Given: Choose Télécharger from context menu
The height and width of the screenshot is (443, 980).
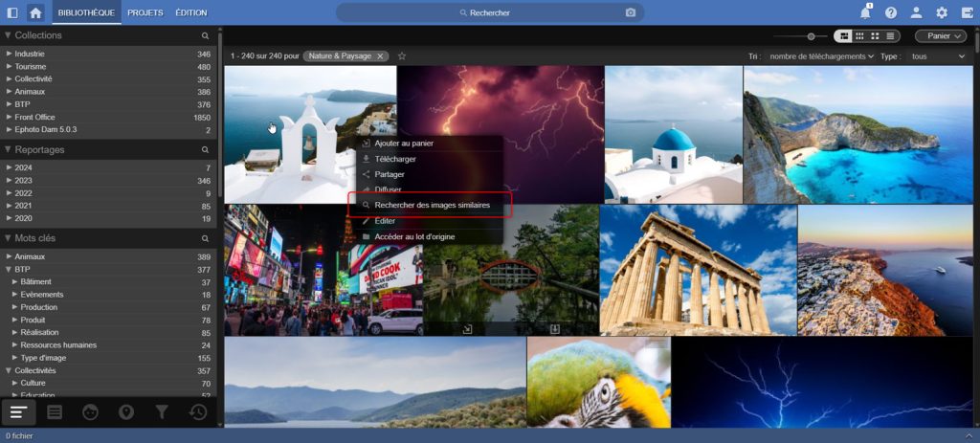Looking at the screenshot, I should click(395, 159).
